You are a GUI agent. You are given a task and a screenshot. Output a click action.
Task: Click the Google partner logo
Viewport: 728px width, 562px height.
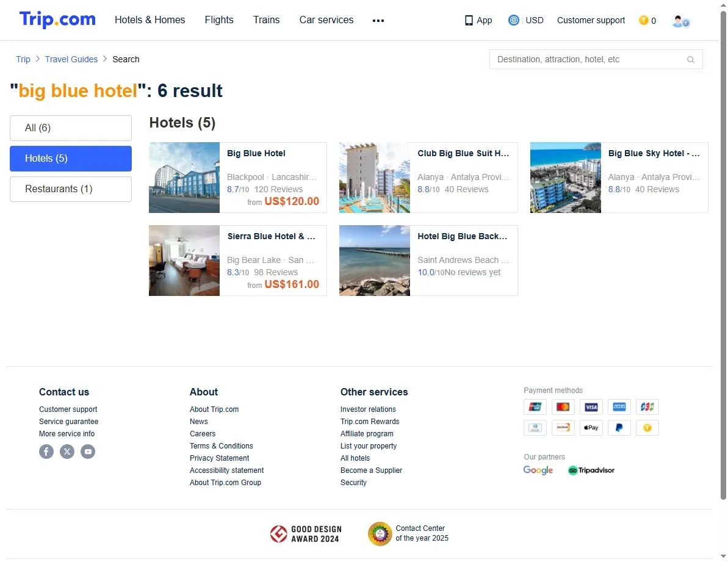point(538,470)
